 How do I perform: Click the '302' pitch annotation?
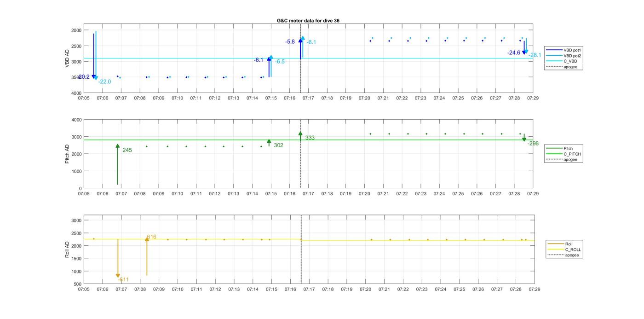point(278,145)
